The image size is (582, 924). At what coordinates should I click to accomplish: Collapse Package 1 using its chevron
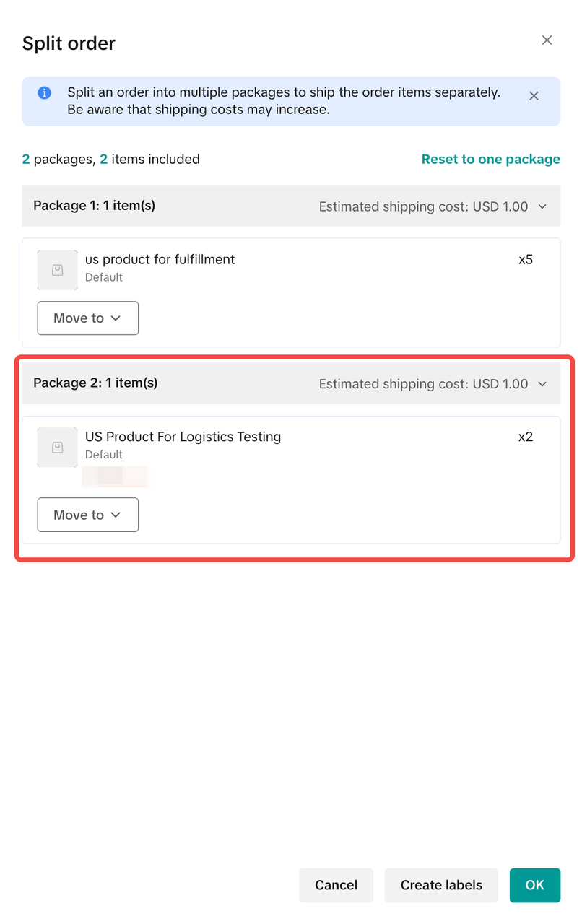click(543, 206)
